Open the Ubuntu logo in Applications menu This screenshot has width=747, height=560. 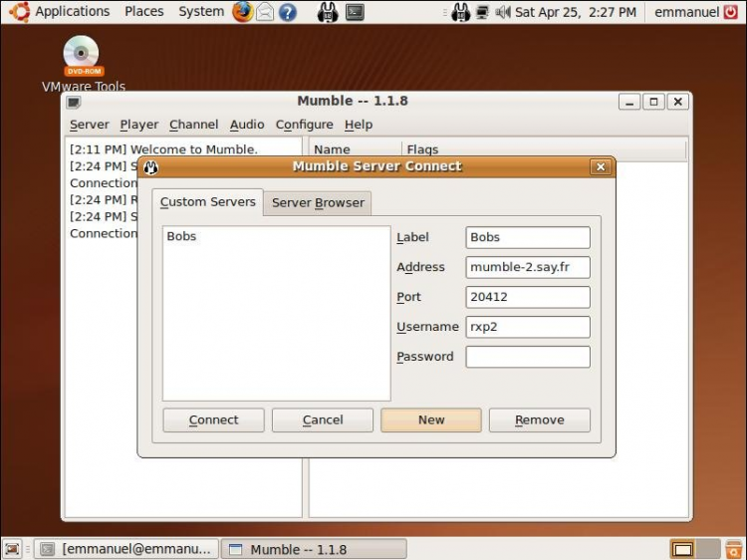tap(20, 12)
